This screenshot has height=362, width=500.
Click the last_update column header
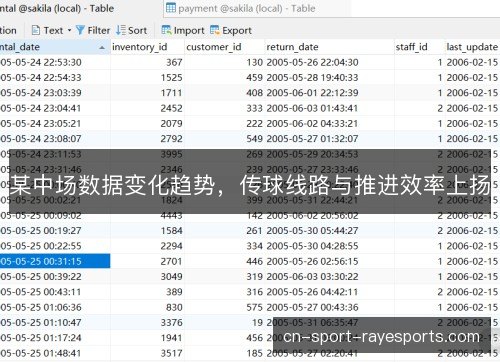coord(472,47)
